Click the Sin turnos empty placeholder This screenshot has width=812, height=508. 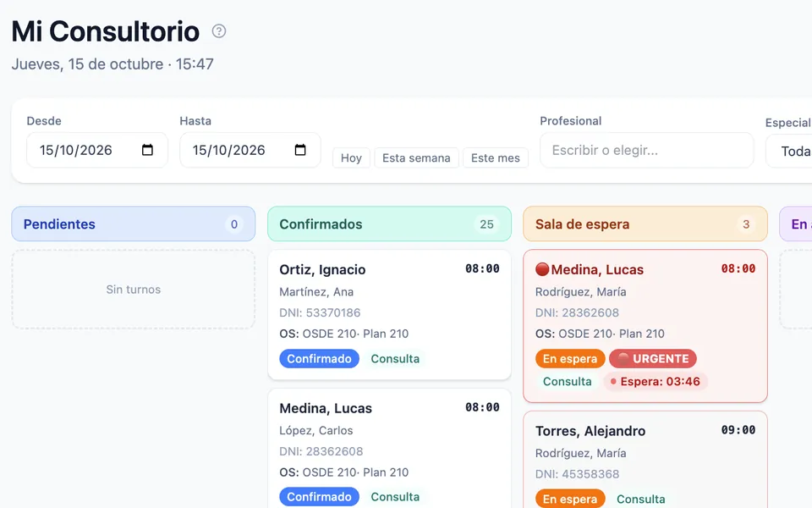click(134, 290)
